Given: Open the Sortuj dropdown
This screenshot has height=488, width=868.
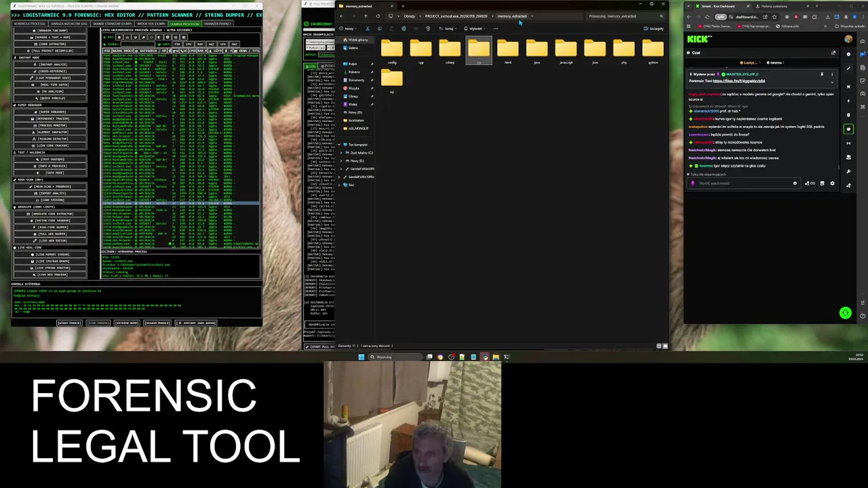Looking at the screenshot, I should click(449, 28).
